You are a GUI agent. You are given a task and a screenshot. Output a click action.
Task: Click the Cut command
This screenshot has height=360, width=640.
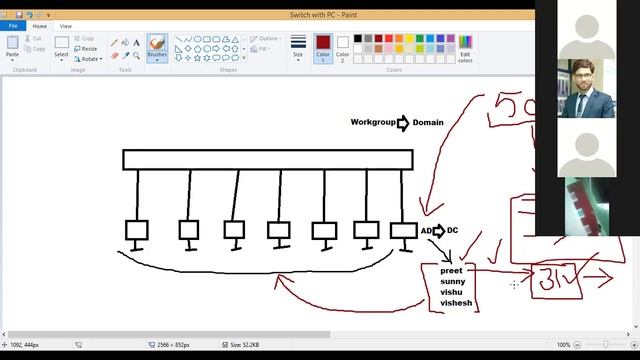tap(33, 38)
